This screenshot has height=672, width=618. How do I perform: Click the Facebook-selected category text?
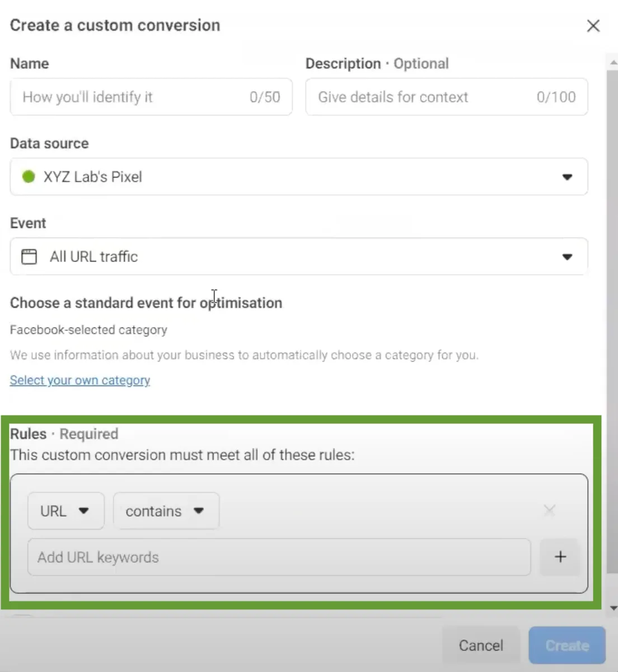tap(88, 330)
